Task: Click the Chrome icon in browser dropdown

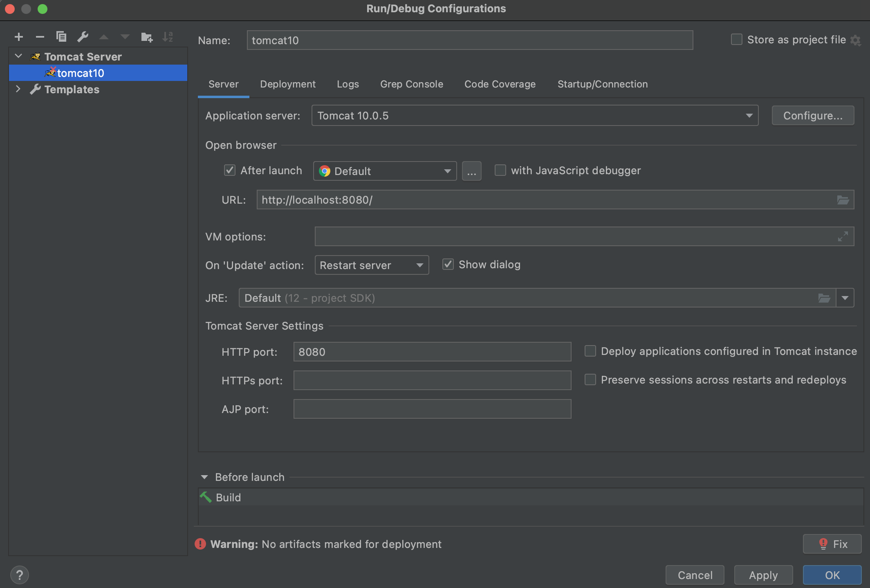Action: [325, 171]
